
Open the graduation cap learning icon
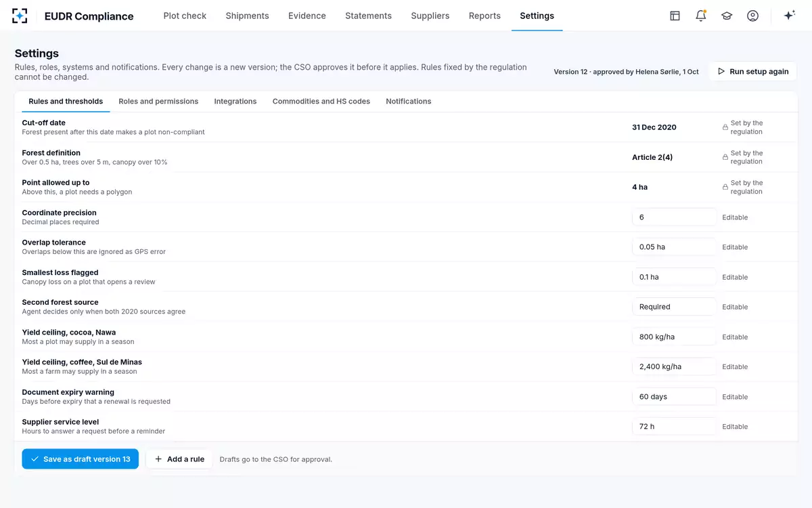727,16
